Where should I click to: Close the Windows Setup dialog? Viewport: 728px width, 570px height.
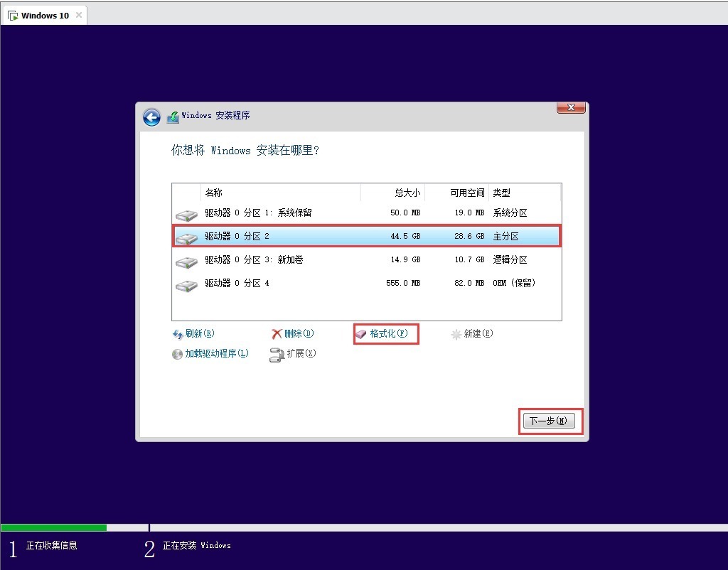pos(571,107)
